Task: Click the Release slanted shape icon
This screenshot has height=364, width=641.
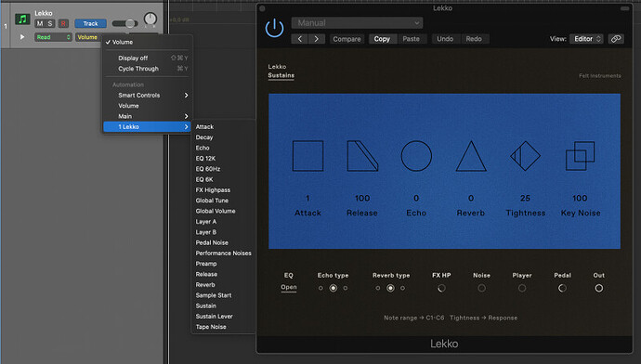Action: pos(362,156)
